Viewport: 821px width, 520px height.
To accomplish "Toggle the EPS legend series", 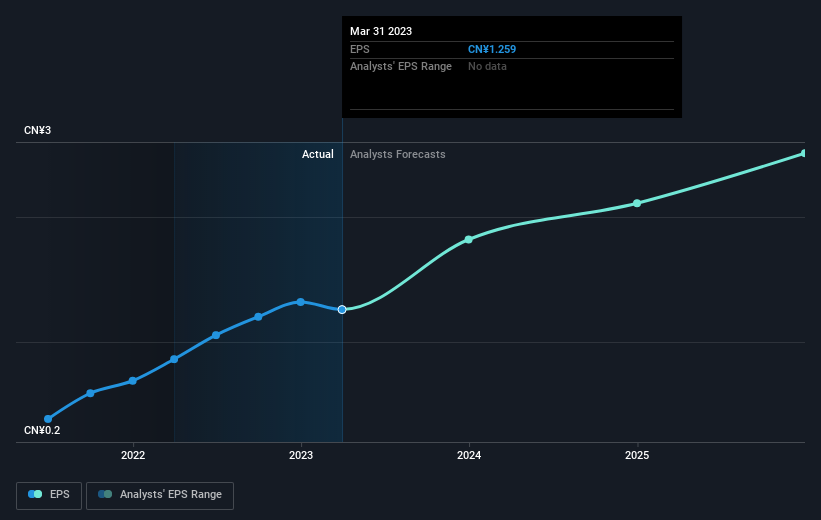I will click(x=49, y=495).
